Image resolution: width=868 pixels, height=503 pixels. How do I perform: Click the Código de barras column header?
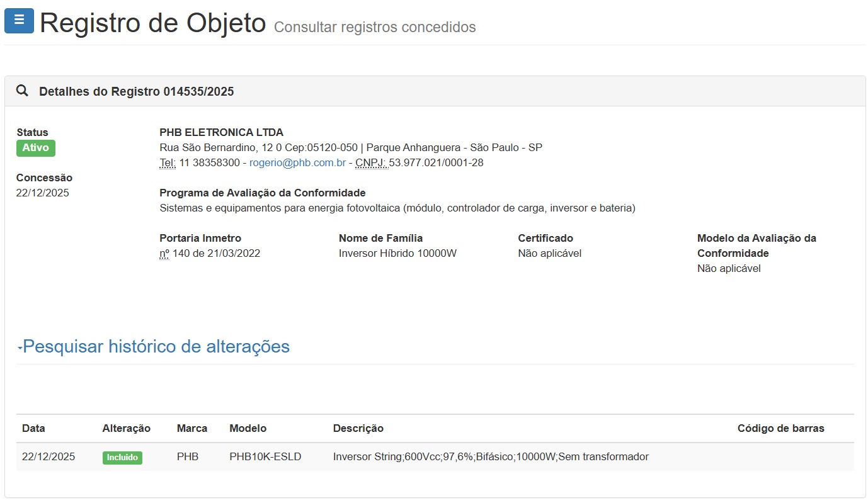[x=780, y=429]
